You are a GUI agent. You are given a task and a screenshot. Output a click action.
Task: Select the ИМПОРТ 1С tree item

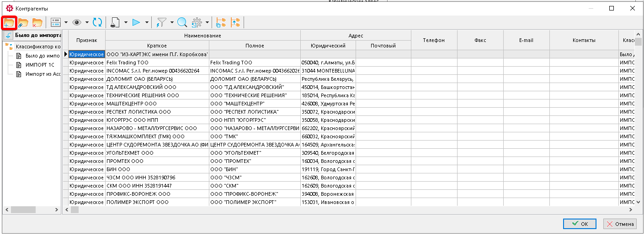[40, 65]
